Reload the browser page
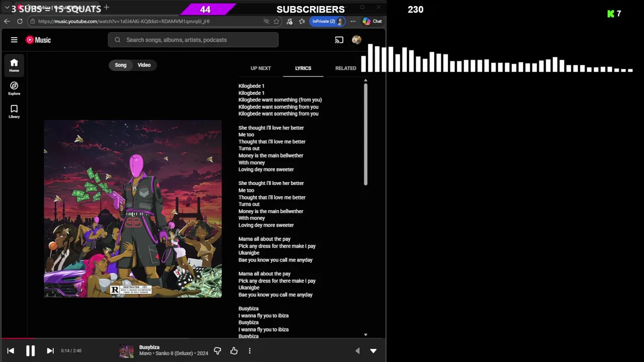This screenshot has height=362, width=644. pyautogui.click(x=20, y=21)
